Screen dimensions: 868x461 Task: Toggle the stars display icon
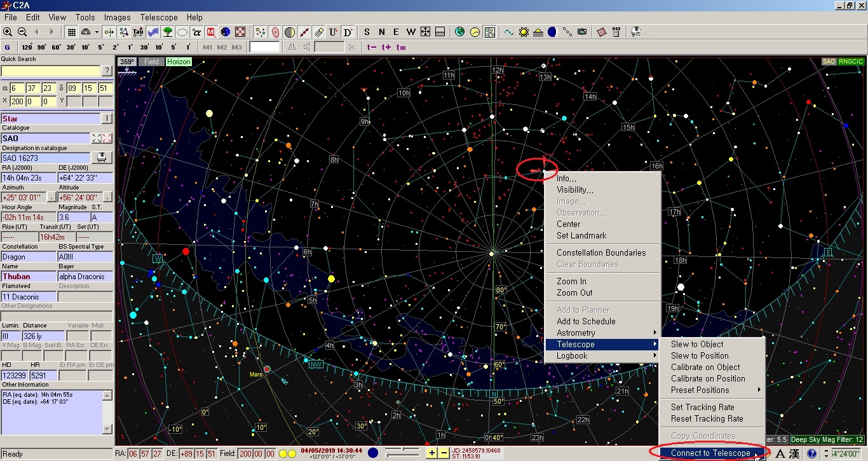261,32
